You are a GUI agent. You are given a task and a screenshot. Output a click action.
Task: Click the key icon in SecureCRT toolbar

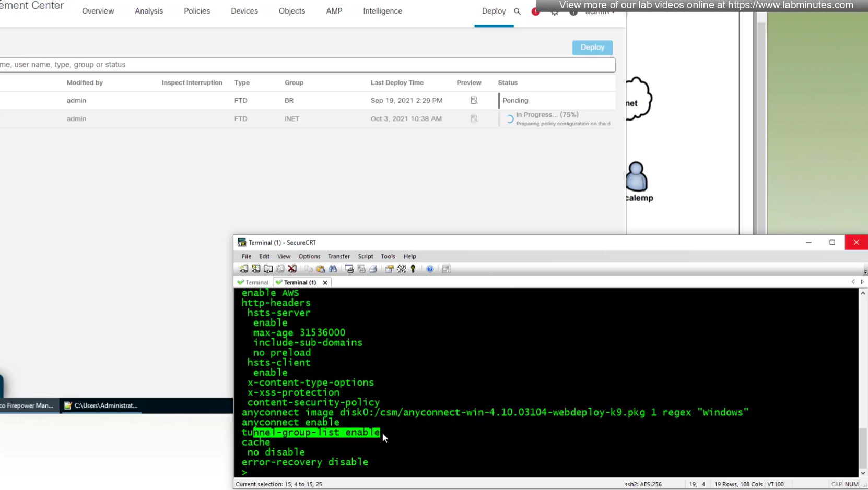point(413,269)
